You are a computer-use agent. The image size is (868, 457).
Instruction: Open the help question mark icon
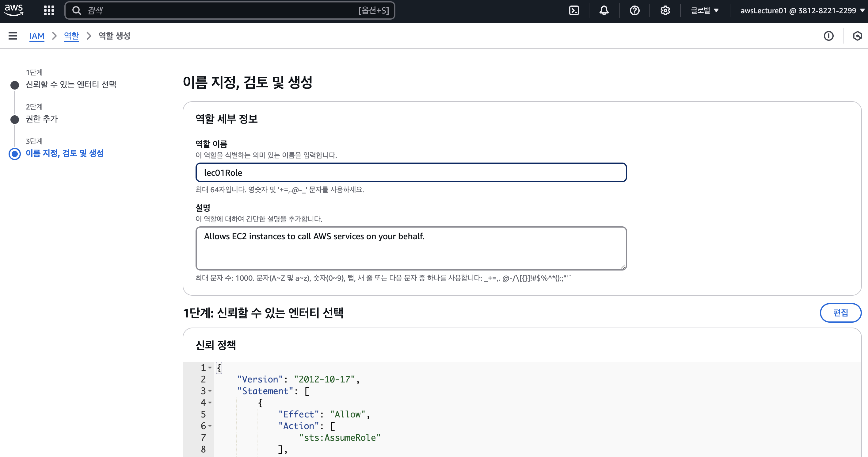click(x=634, y=11)
